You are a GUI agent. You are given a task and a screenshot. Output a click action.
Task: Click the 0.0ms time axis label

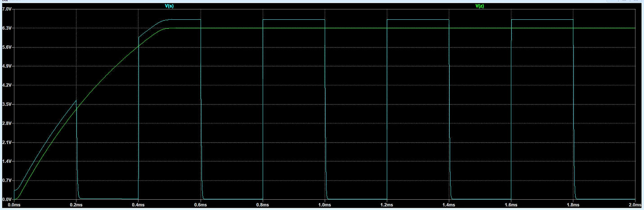pos(14,205)
